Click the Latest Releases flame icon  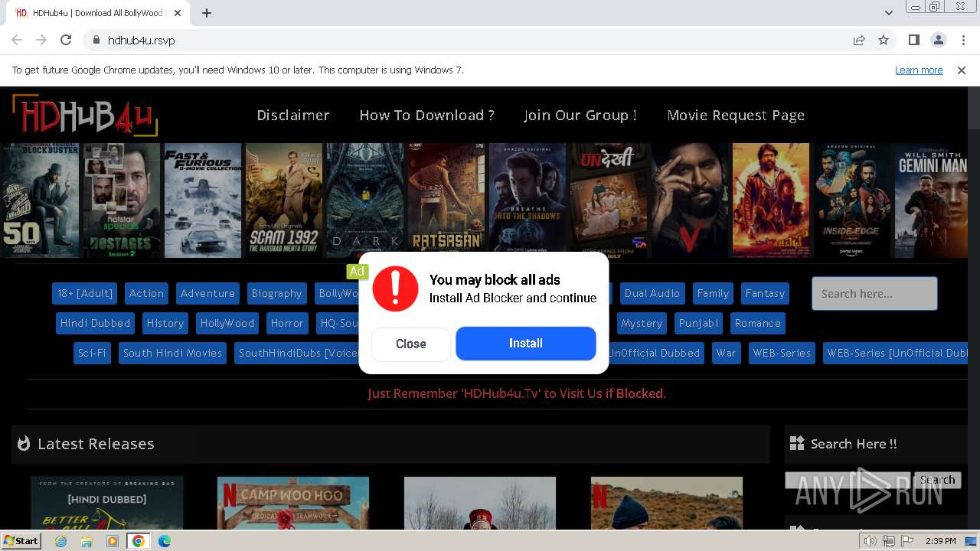pyautogui.click(x=24, y=443)
